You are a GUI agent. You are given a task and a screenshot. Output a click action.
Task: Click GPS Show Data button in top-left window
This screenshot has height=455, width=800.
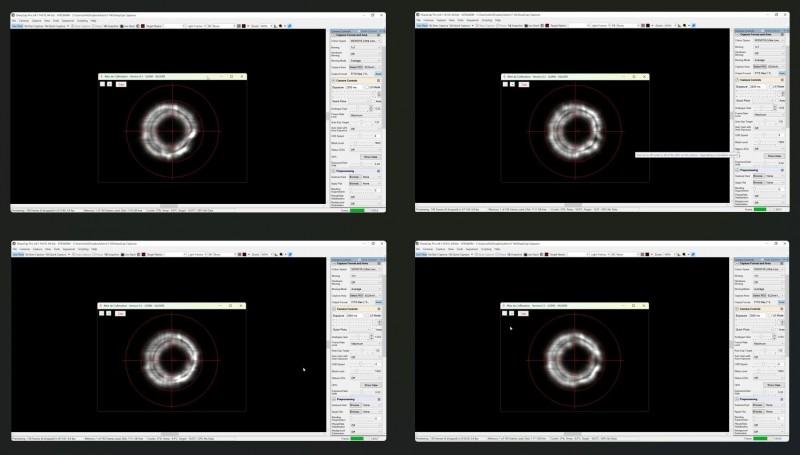(x=370, y=157)
